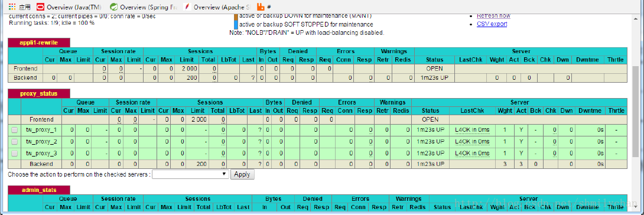Click the Backend row label in appli1-rewrite

(25, 77)
